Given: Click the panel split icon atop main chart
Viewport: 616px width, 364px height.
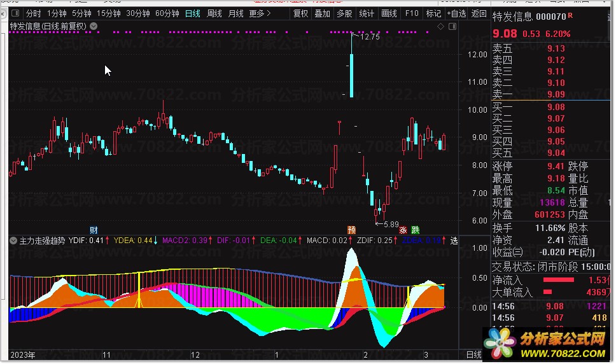Looking at the screenshot, I should [x=452, y=26].
